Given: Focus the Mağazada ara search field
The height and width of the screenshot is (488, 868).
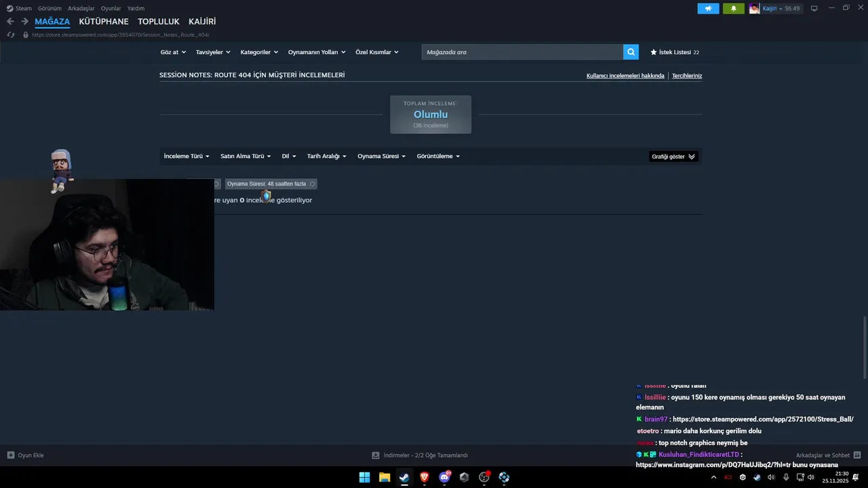Looking at the screenshot, I should pos(522,52).
